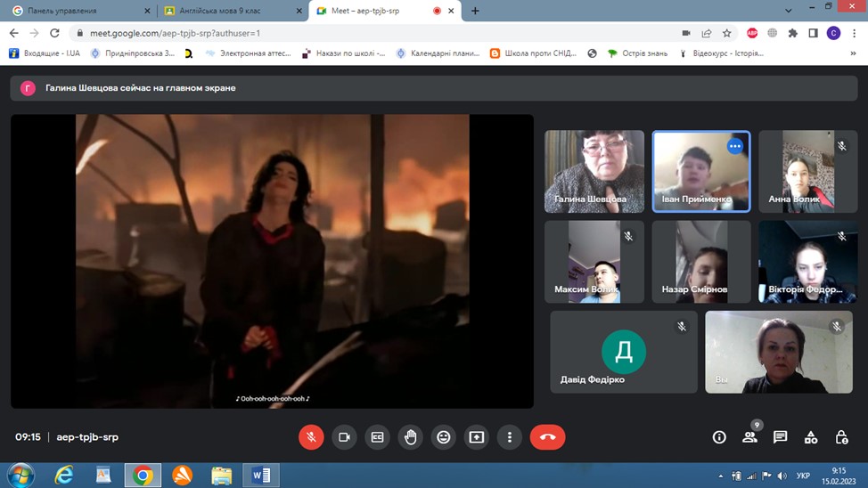Open chat with everyone
The image size is (868, 488).
[x=781, y=437]
